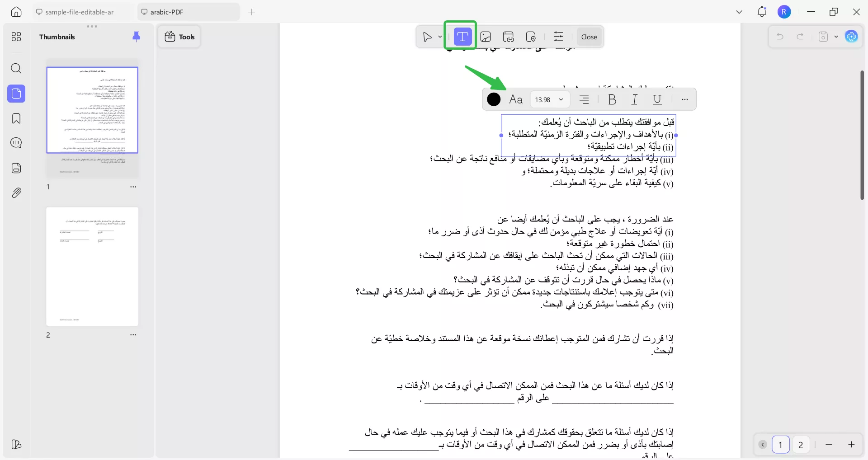The width and height of the screenshot is (868, 460).
Task: Open the Tools menu
Action: [179, 37]
